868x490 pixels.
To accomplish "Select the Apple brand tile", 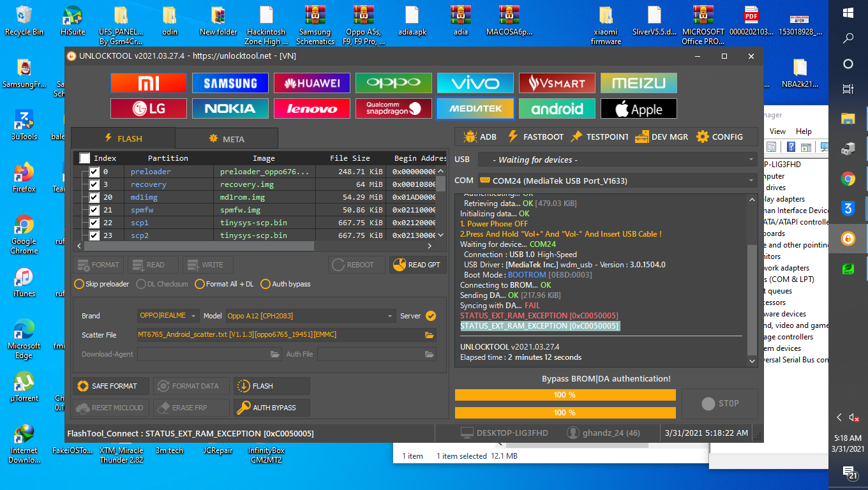I will tap(638, 108).
